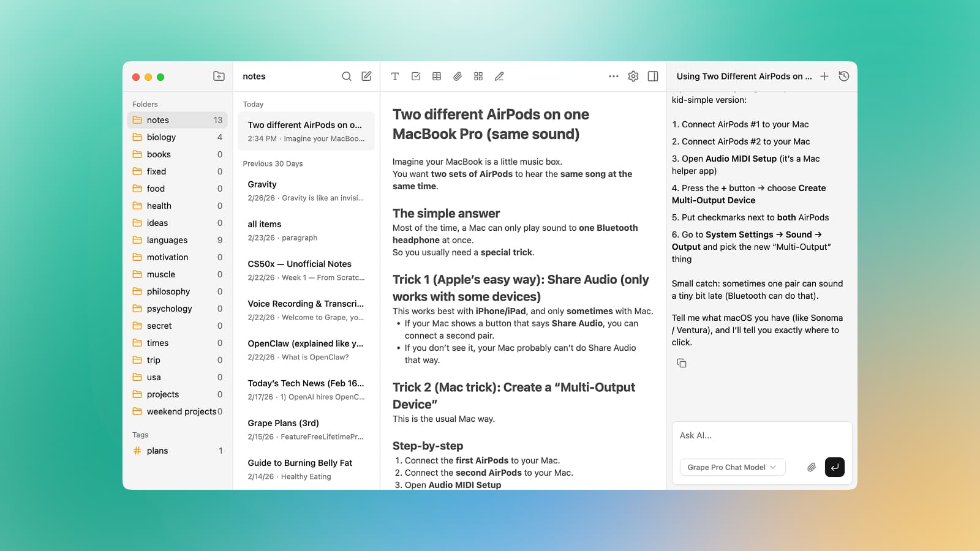Click the note title heading in editor
Image resolution: width=980 pixels, height=551 pixels.
(x=491, y=124)
